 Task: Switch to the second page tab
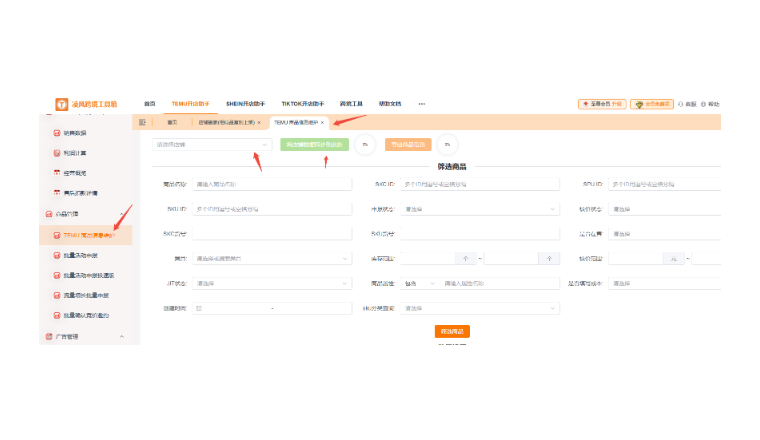coord(229,123)
